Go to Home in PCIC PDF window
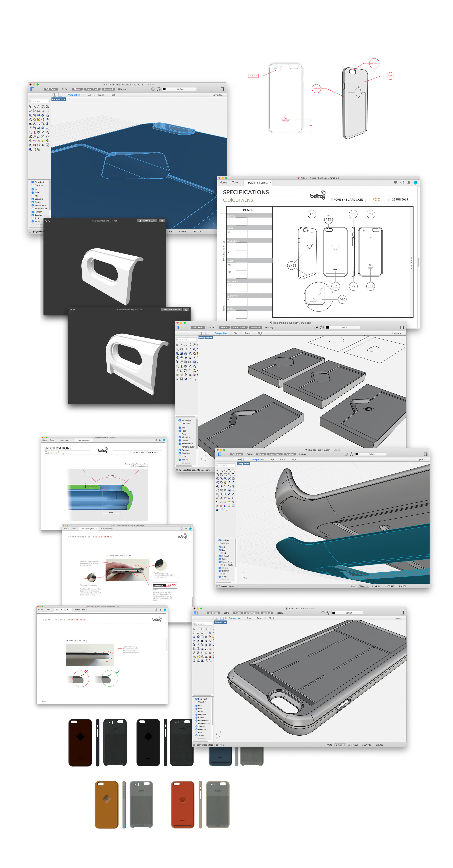This screenshot has width=453, height=868. pos(223,182)
